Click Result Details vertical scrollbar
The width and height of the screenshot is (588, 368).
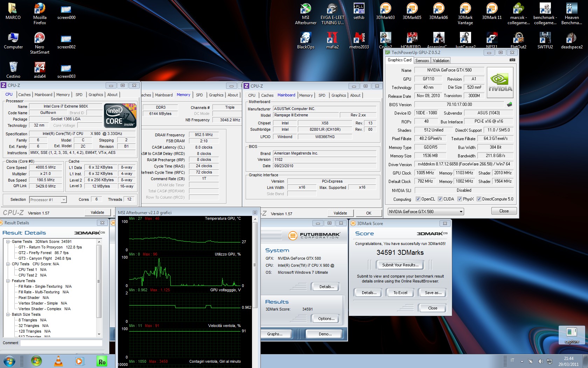[99, 288]
